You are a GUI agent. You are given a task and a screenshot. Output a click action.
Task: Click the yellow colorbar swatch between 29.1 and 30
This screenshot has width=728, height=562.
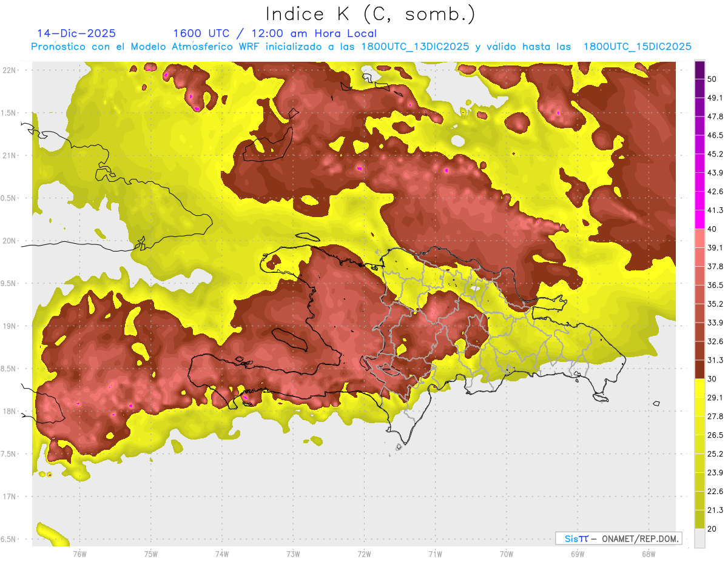pos(699,389)
